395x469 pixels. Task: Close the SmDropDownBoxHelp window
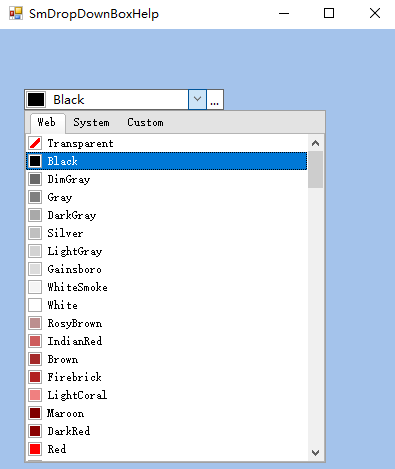[x=375, y=14]
